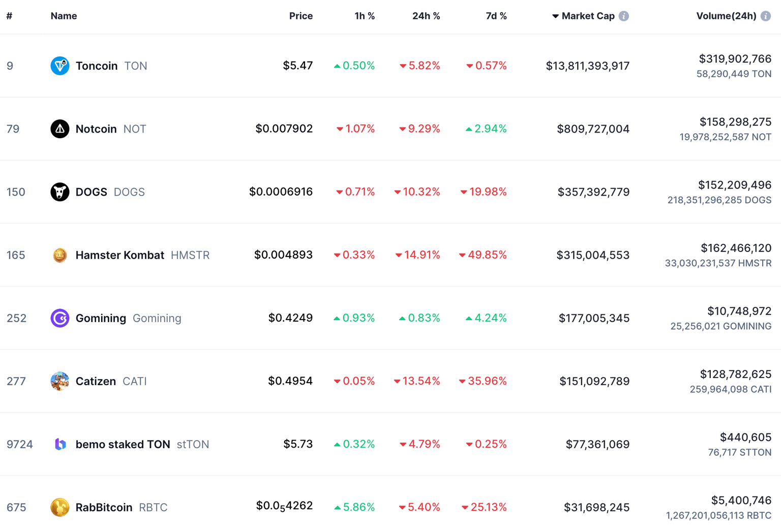Sort the table by 1h % column
The image size is (781, 532).
[x=365, y=16]
